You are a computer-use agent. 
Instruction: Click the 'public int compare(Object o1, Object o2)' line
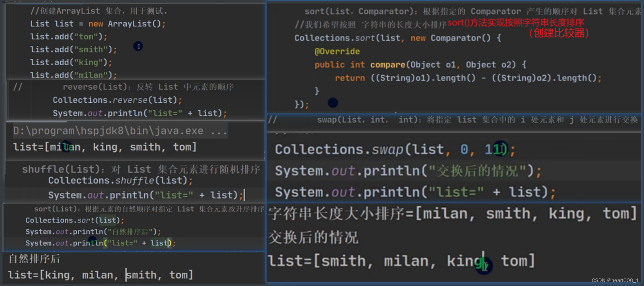click(421, 65)
